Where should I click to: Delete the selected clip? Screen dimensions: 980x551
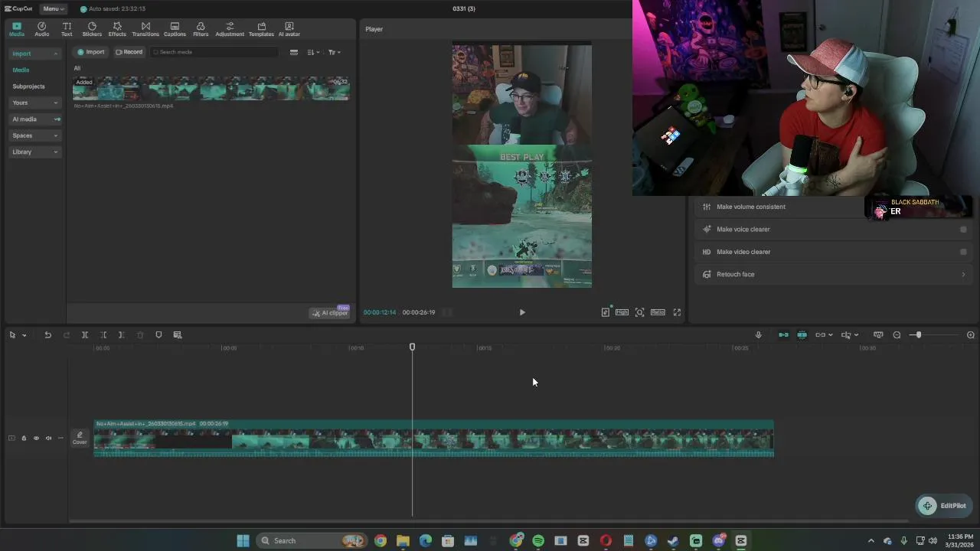point(140,335)
